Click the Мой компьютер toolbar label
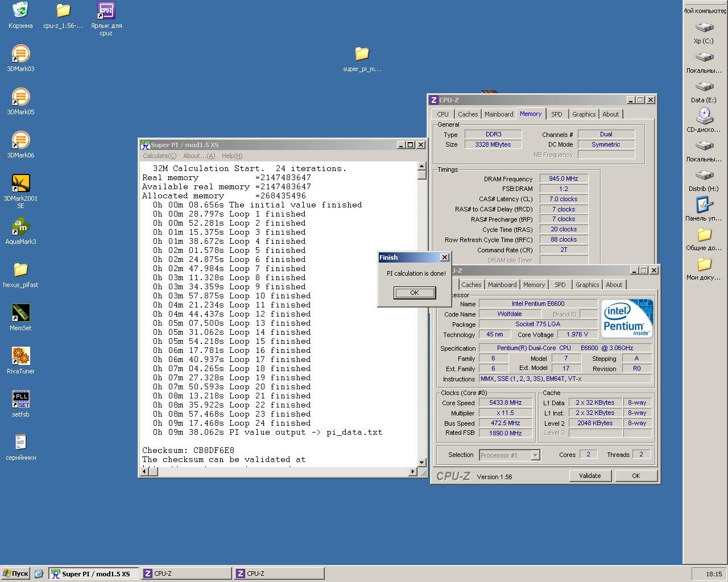 pos(705,11)
